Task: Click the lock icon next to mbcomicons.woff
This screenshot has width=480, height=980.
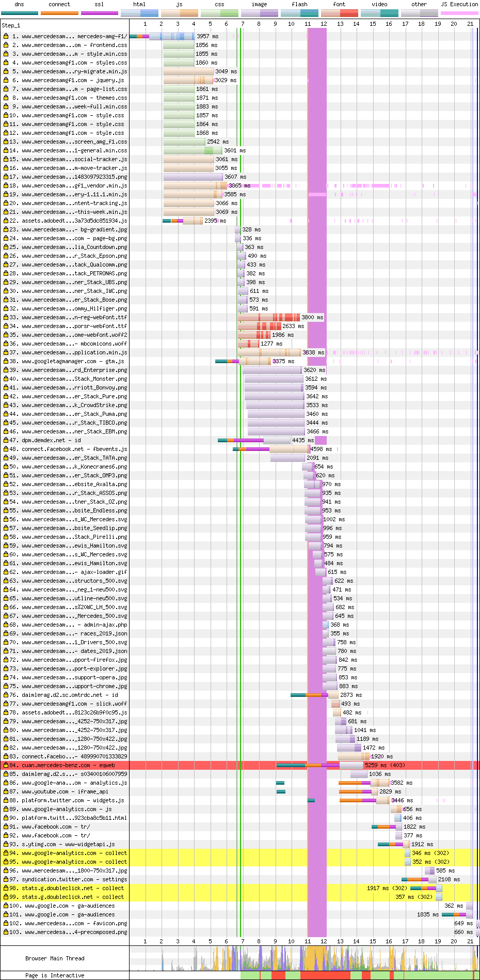Action: pos(6,344)
